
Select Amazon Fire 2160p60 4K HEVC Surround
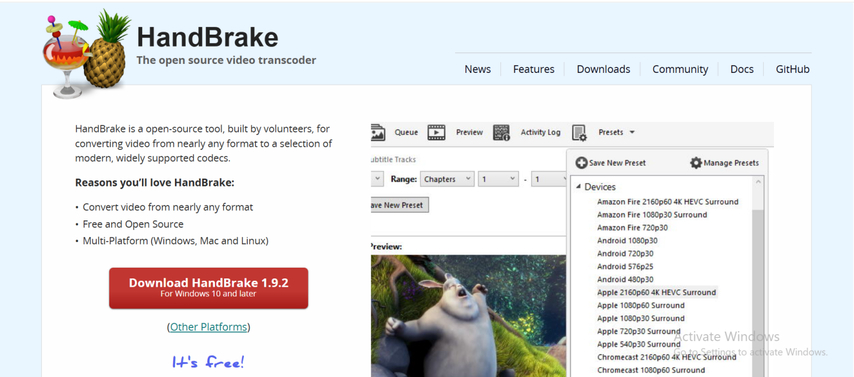[668, 202]
